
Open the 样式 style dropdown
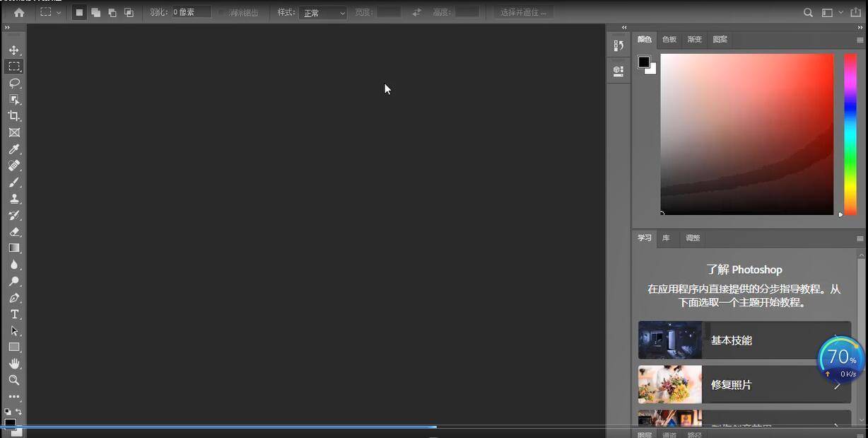pos(322,13)
